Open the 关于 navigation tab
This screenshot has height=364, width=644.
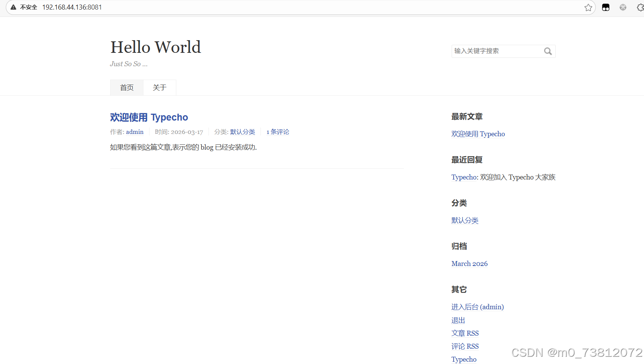coord(159,88)
